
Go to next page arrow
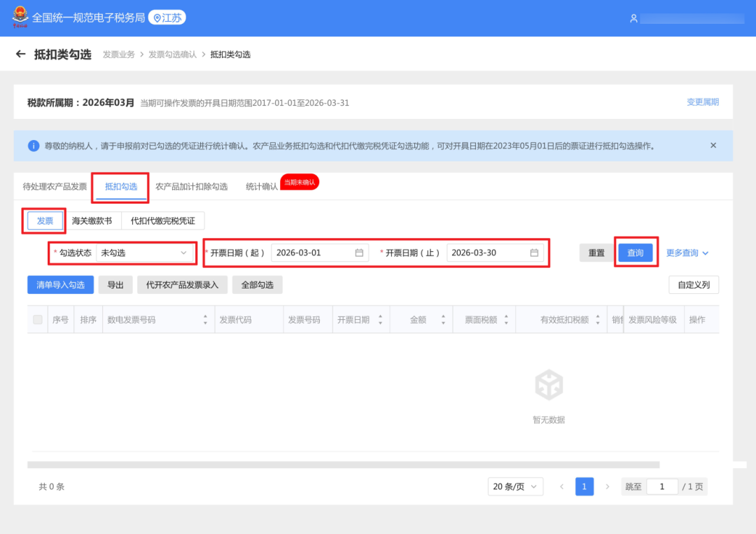click(608, 487)
